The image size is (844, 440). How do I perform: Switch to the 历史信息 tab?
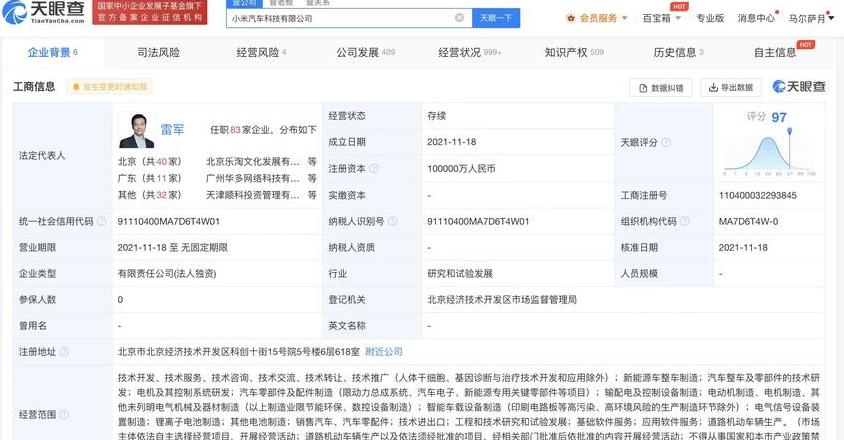pyautogui.click(x=678, y=52)
